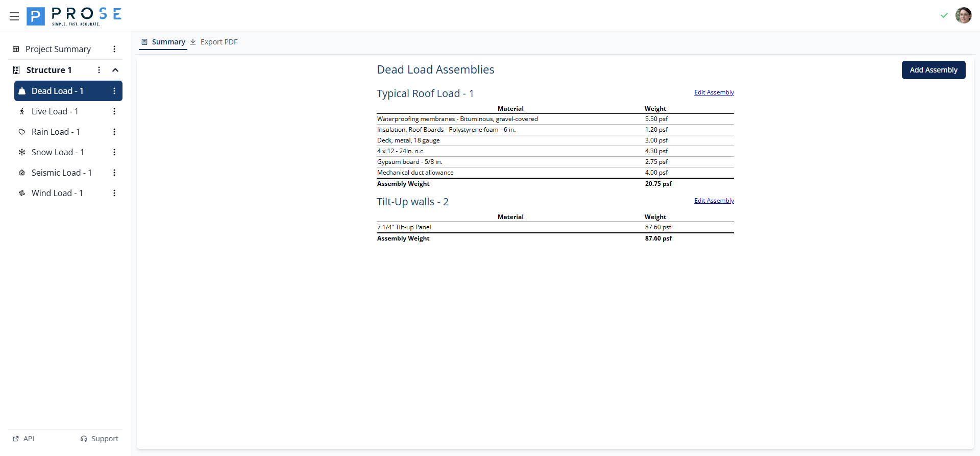The width and height of the screenshot is (980, 456).
Task: Click Mechanical duct allowance row
Action: (555, 173)
